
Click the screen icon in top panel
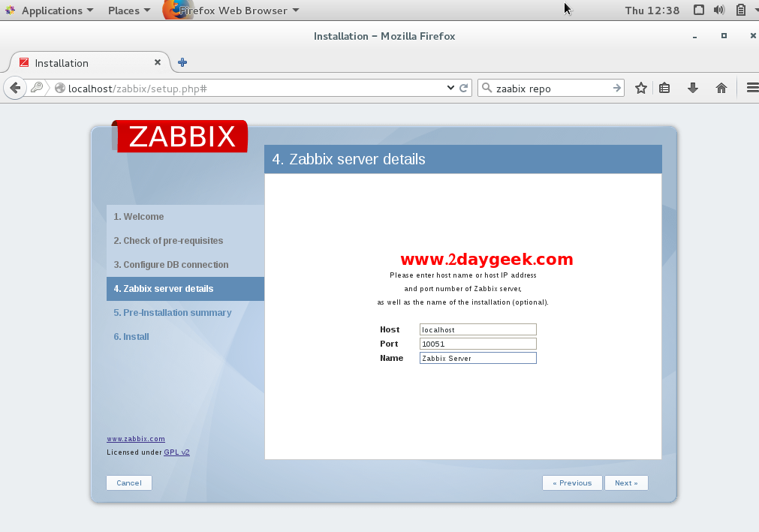tap(698, 10)
